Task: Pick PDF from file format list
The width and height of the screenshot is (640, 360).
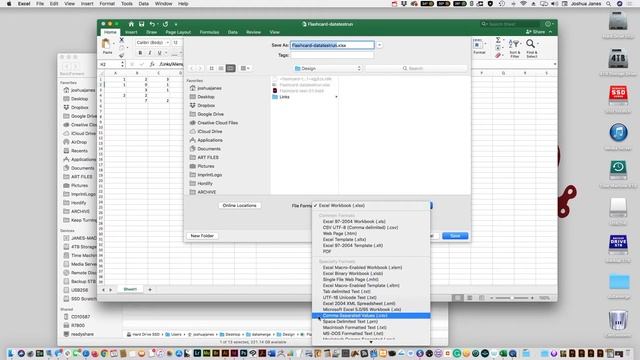Action: (327, 251)
